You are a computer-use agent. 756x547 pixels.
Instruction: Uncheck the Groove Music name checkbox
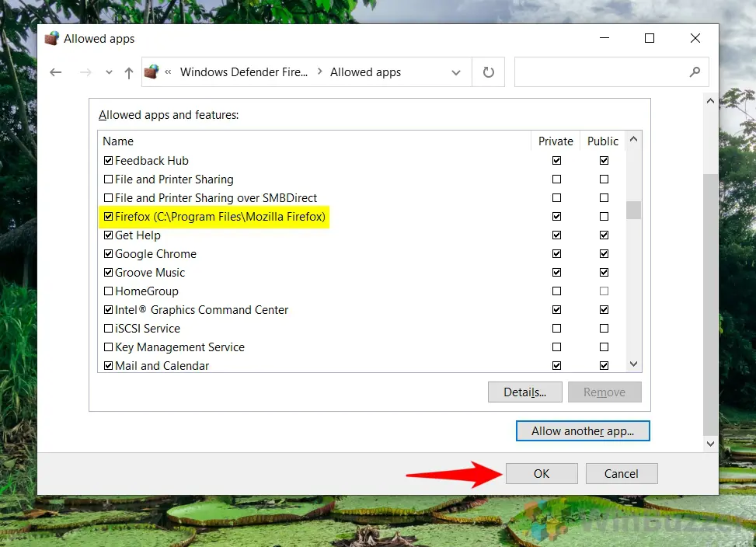click(x=109, y=272)
